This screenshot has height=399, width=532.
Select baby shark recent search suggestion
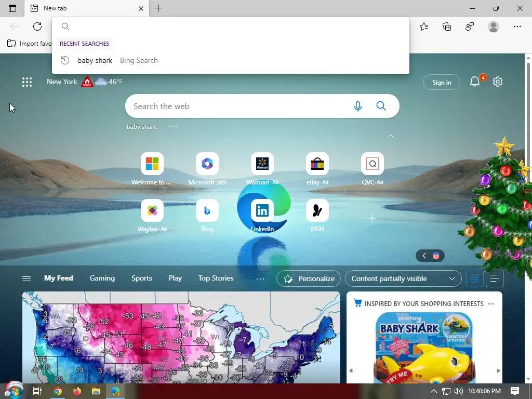tap(230, 60)
